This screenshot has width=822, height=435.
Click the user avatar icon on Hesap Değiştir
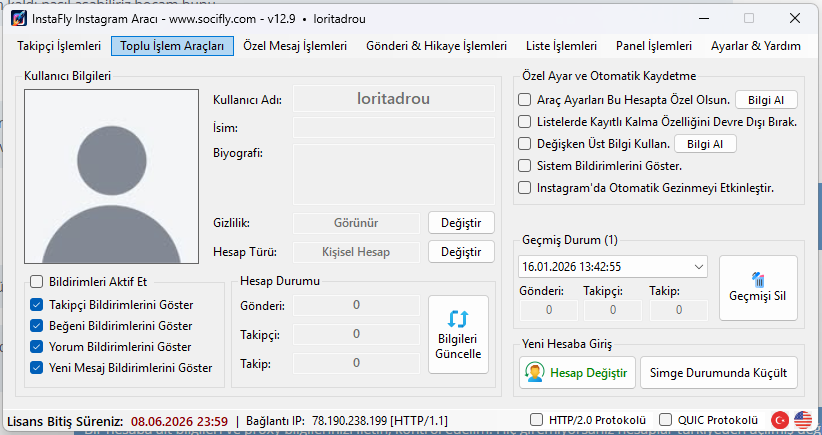(x=534, y=373)
